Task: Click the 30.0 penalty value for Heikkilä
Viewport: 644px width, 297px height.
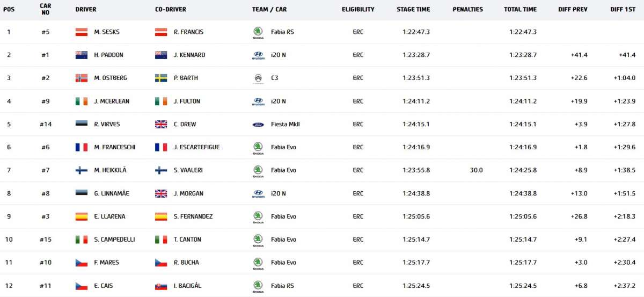Action: (476, 170)
